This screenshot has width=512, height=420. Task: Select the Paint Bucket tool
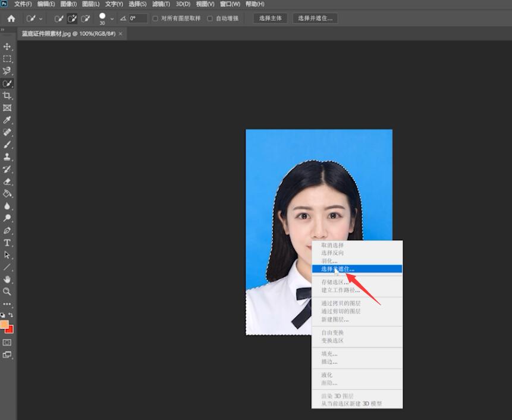pos(7,194)
